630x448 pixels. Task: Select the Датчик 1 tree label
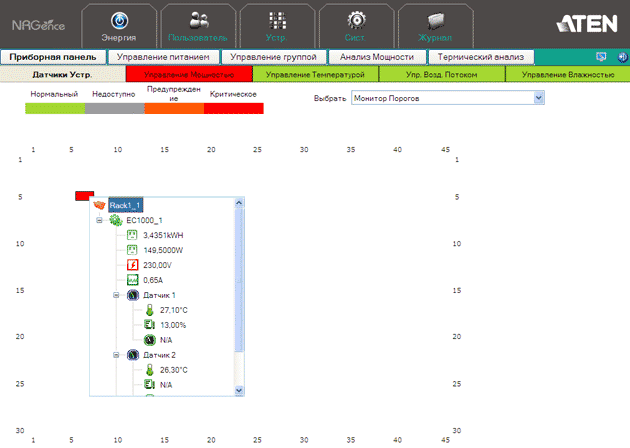(159, 295)
